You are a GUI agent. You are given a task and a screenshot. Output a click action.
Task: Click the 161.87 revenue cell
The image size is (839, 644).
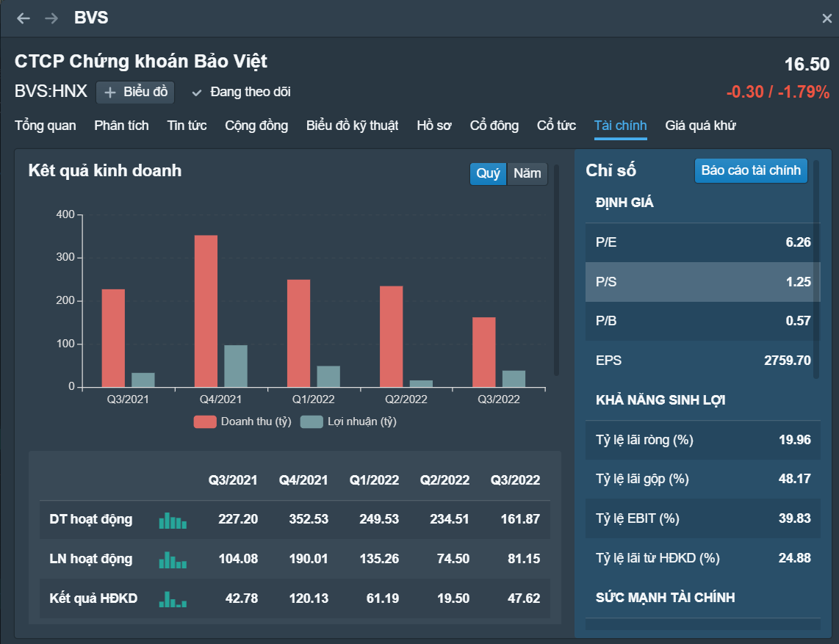520,519
